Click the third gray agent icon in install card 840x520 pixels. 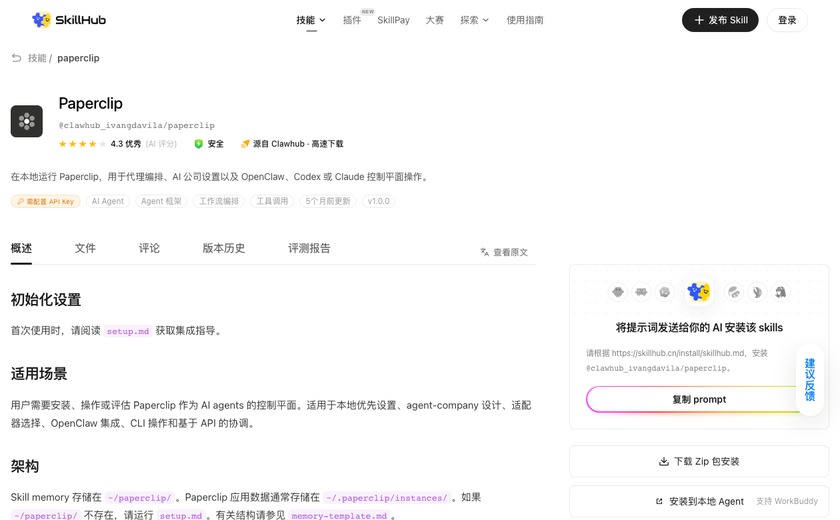665,292
